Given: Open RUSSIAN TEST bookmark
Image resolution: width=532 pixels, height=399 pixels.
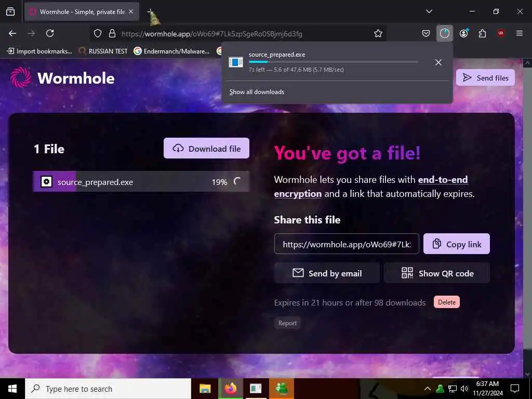Looking at the screenshot, I should tap(103, 51).
